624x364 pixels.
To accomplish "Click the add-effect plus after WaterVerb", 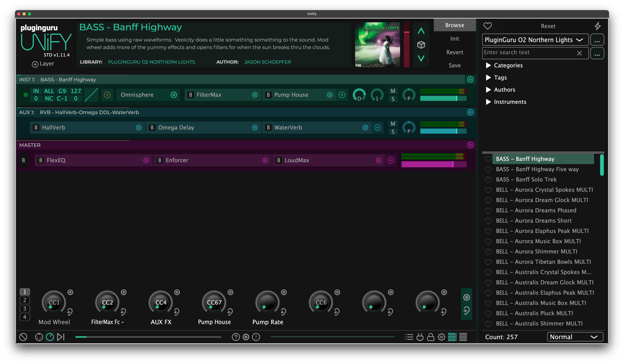I will [x=377, y=128].
